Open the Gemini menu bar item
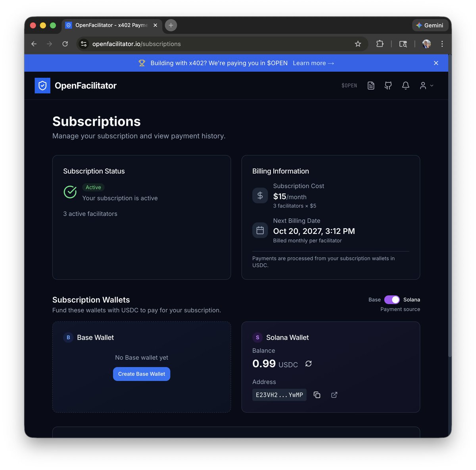 (x=430, y=25)
